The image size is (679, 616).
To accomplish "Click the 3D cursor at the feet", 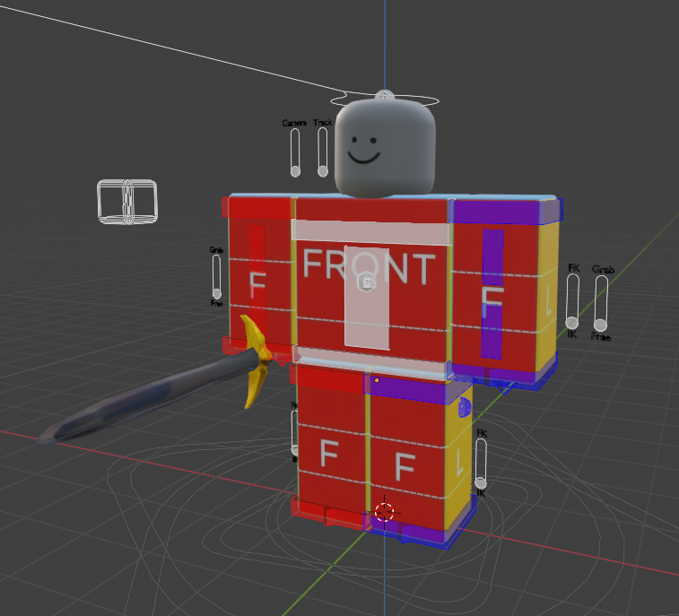I will coord(384,512).
